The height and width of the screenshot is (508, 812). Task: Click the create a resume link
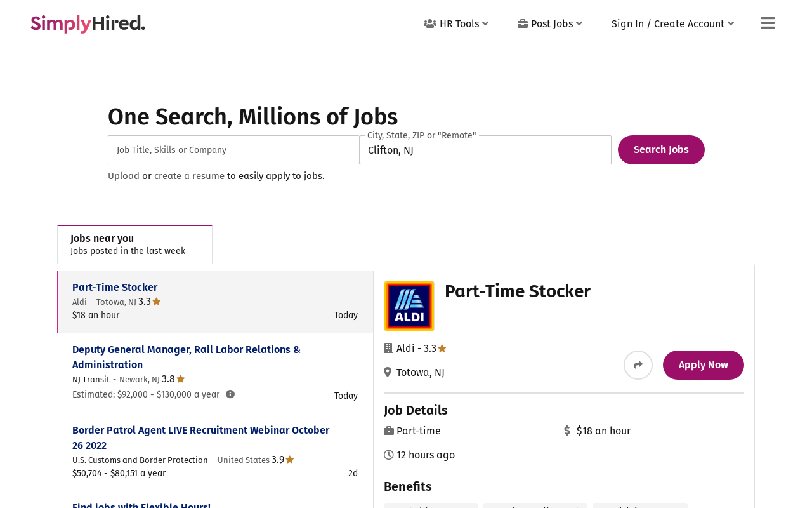pyautogui.click(x=189, y=176)
